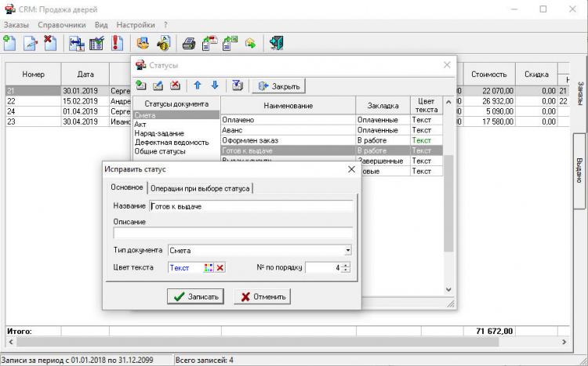Decrease the № по порядку value
Screen dimensions: 588x366
click(346, 271)
